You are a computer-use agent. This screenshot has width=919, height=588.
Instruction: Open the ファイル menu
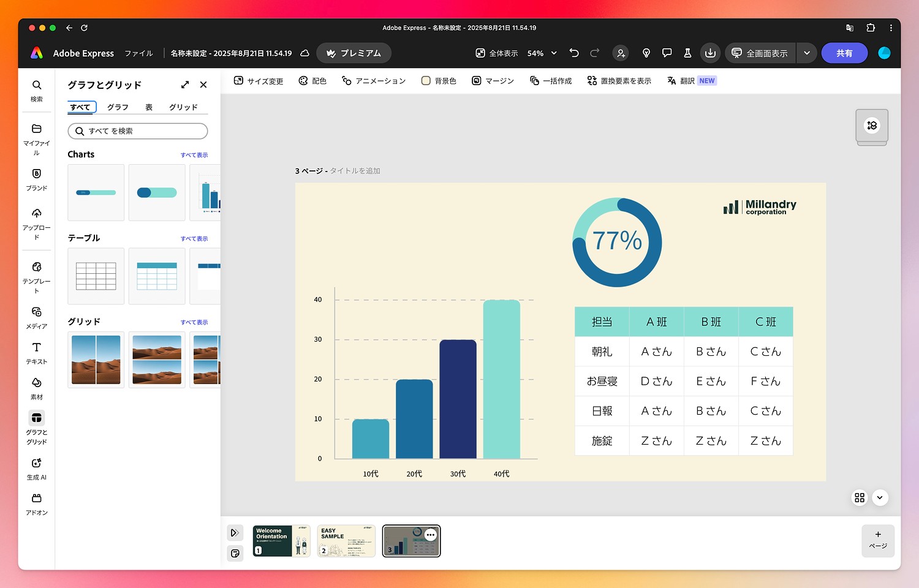coord(138,53)
